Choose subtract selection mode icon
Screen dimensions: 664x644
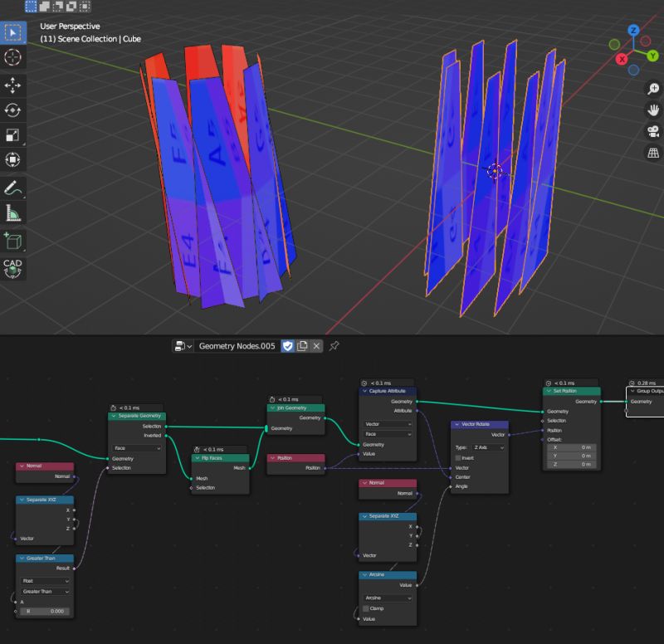pyautogui.click(x=58, y=6)
